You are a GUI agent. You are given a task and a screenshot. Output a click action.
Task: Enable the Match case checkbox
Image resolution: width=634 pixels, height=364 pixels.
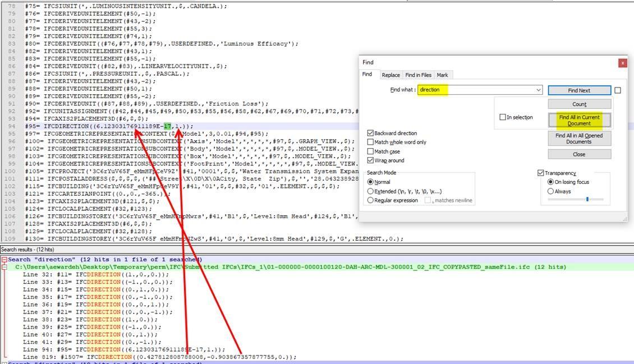370,151
